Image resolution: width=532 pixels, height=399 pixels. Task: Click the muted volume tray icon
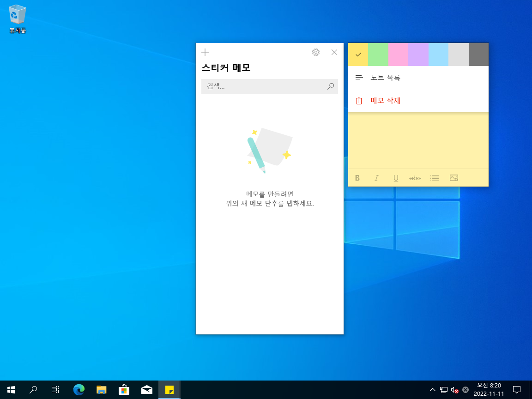pyautogui.click(x=454, y=390)
